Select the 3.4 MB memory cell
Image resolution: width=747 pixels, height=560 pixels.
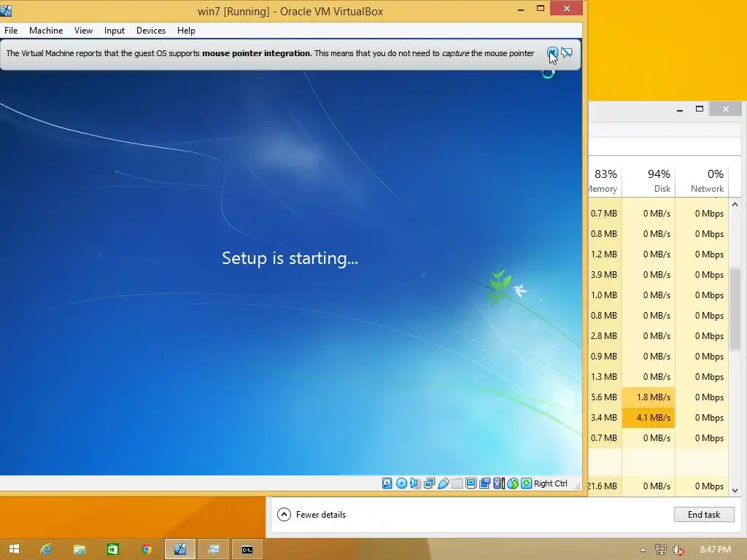tap(605, 418)
